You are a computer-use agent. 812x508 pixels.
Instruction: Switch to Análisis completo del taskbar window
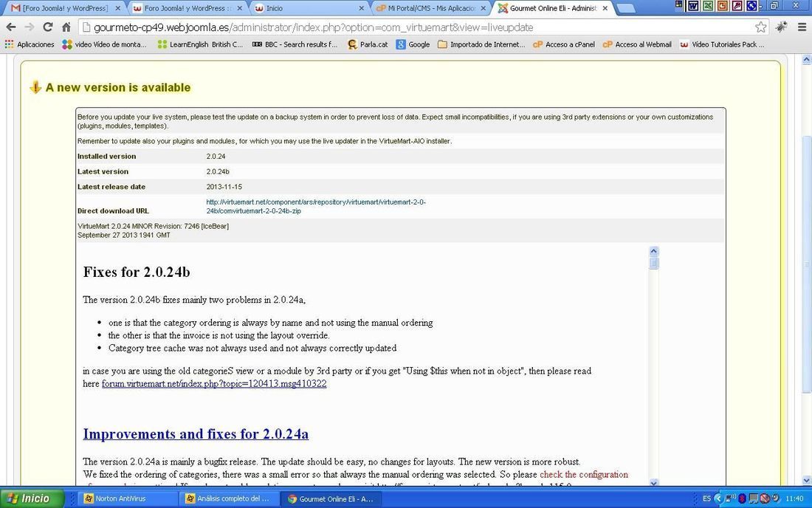(x=230, y=498)
